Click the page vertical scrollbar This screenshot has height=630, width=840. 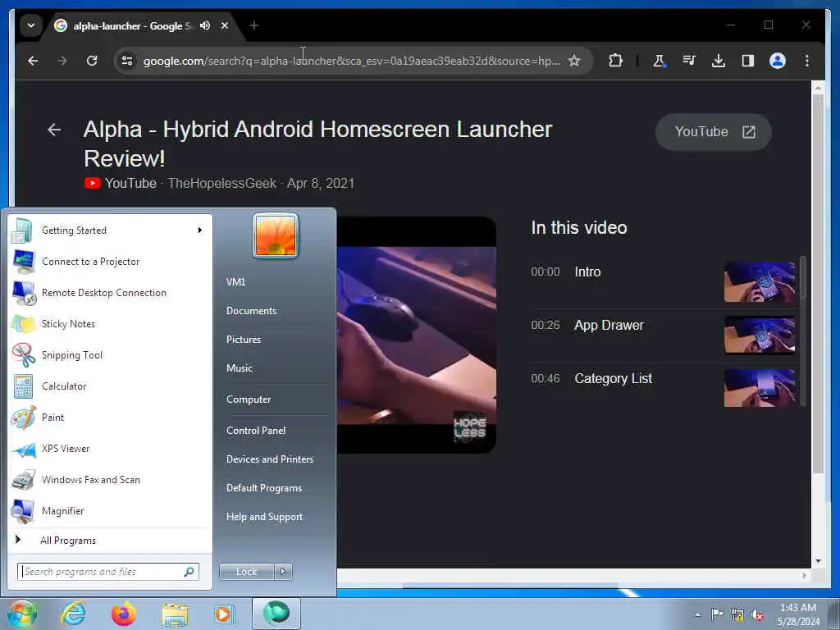pyautogui.click(x=818, y=283)
